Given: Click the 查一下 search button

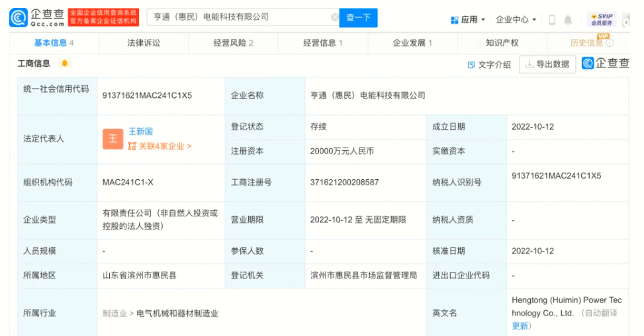Looking at the screenshot, I should point(358,18).
